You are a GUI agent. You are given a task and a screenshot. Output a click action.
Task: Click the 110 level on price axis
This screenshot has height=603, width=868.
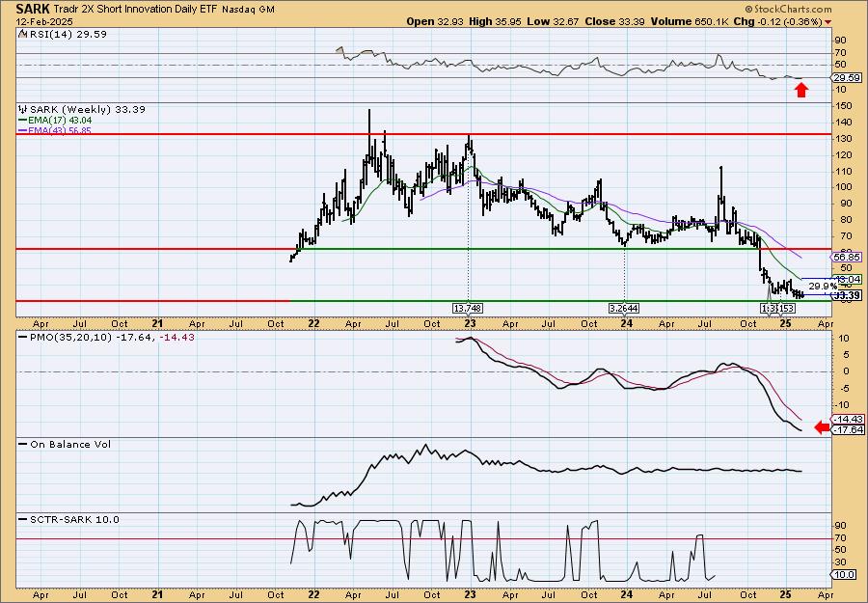844,172
